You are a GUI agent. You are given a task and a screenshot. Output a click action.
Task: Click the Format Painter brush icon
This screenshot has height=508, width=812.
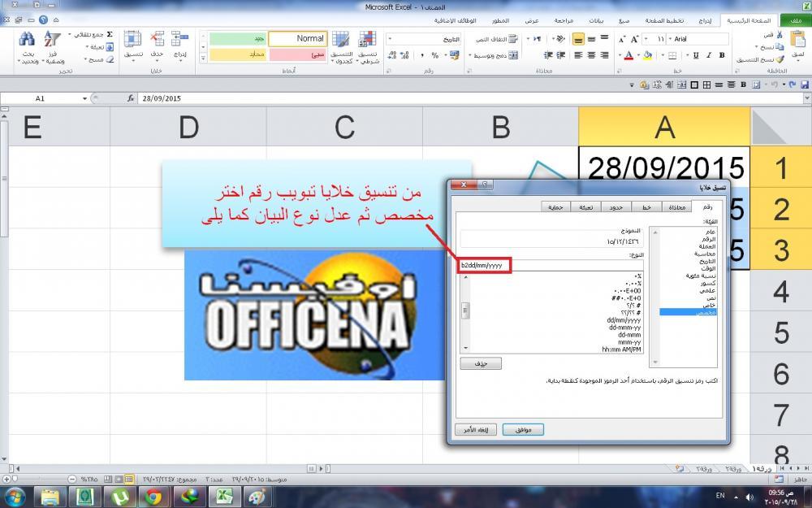(780, 59)
